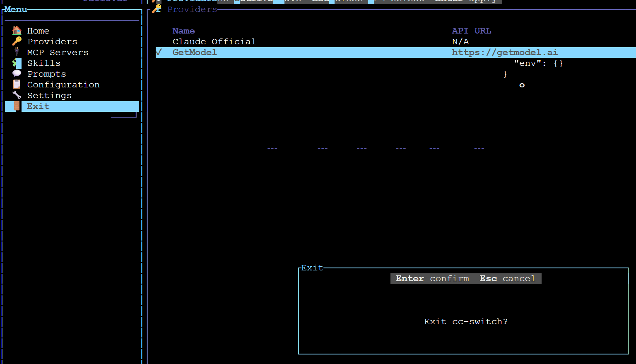Click the key icon in the Providers panel title
This screenshot has height=364, width=636.
(x=157, y=9)
